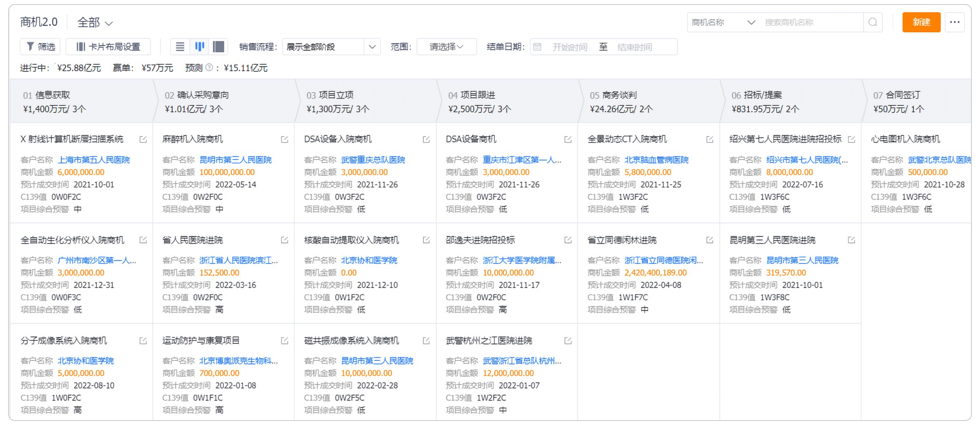980x425 pixels.
Task: Select stage 02 确认采购意向 header
Action: click(224, 101)
